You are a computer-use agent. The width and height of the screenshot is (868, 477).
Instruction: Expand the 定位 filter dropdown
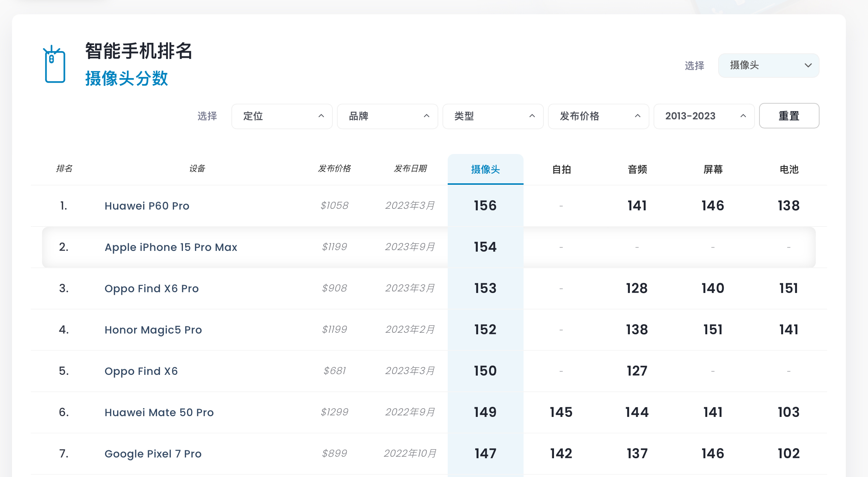tap(282, 116)
